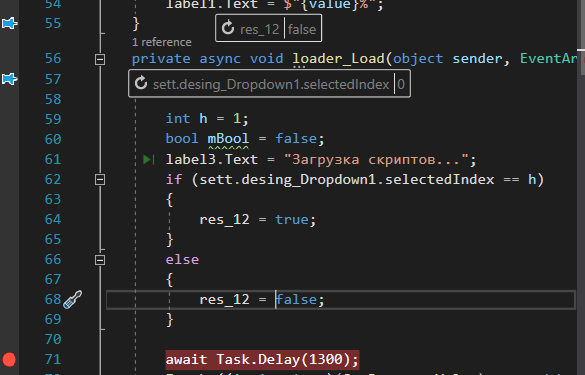Collapse the if block at line 62

coord(100,180)
